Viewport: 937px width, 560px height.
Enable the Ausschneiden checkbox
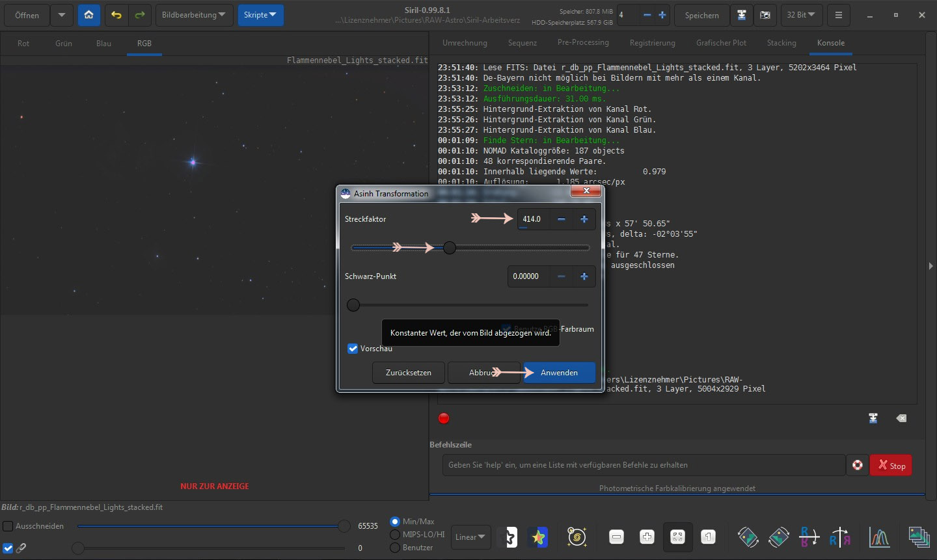click(x=8, y=526)
